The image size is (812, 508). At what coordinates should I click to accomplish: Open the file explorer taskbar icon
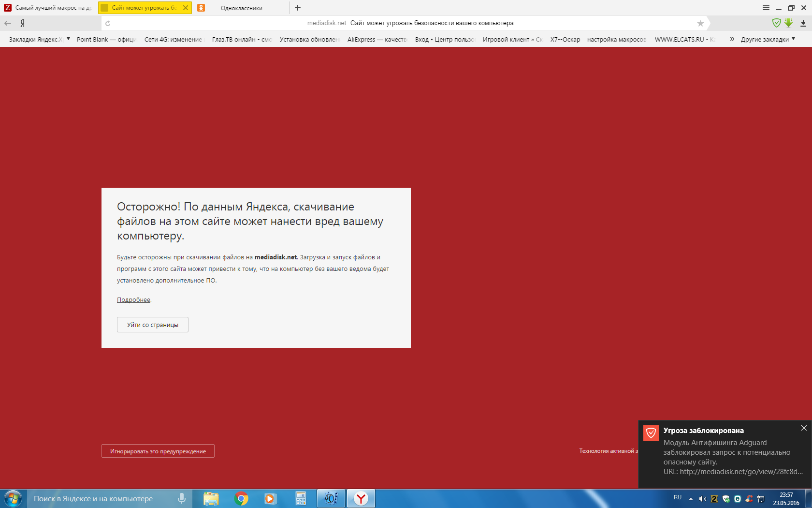coord(211,498)
